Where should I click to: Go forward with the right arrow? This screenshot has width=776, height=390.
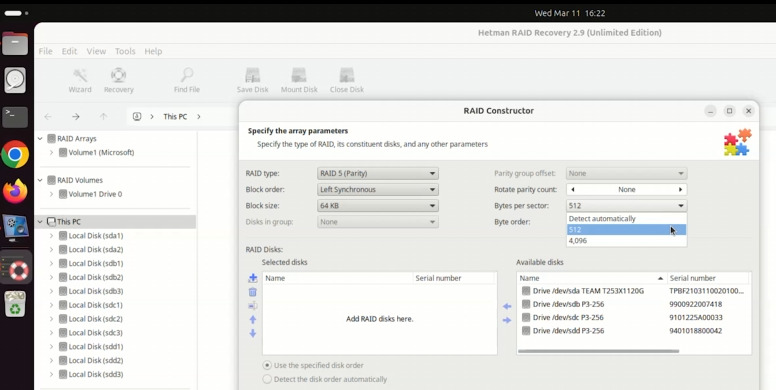[x=76, y=117]
